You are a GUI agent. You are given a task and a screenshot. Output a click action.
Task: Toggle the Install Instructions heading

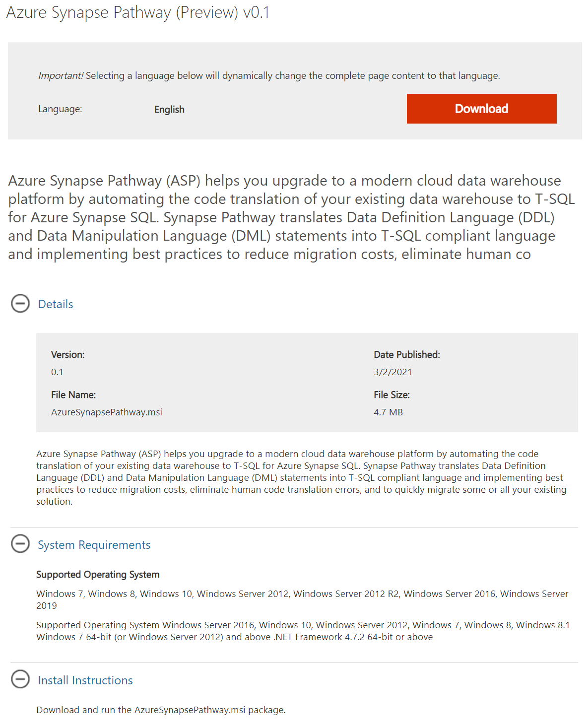(x=85, y=680)
